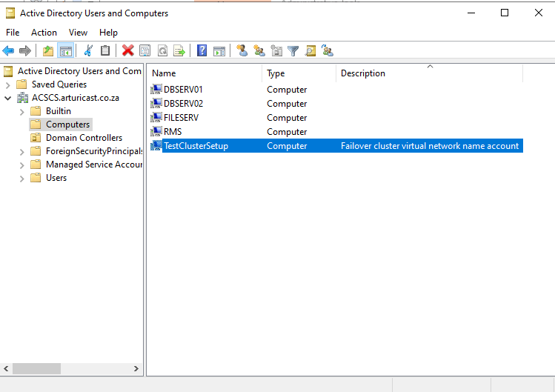Select the DBSERV01 computer row

tap(336, 89)
